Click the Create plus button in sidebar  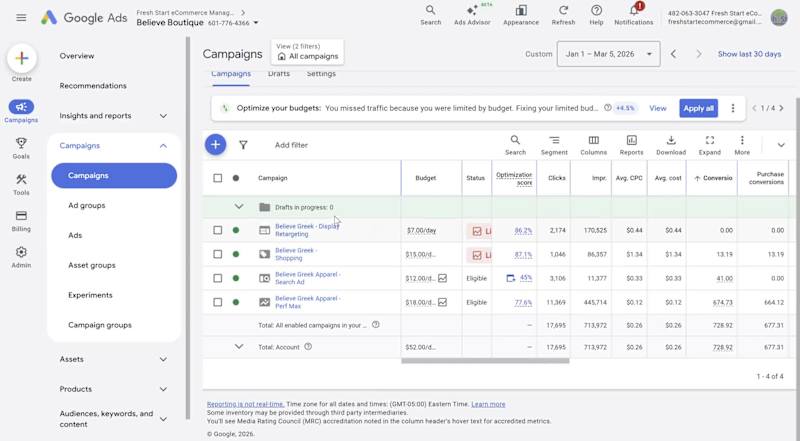point(21,58)
